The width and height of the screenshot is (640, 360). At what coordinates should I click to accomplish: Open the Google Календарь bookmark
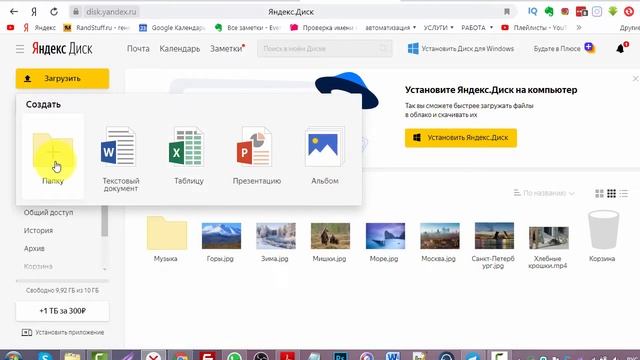pos(172,27)
